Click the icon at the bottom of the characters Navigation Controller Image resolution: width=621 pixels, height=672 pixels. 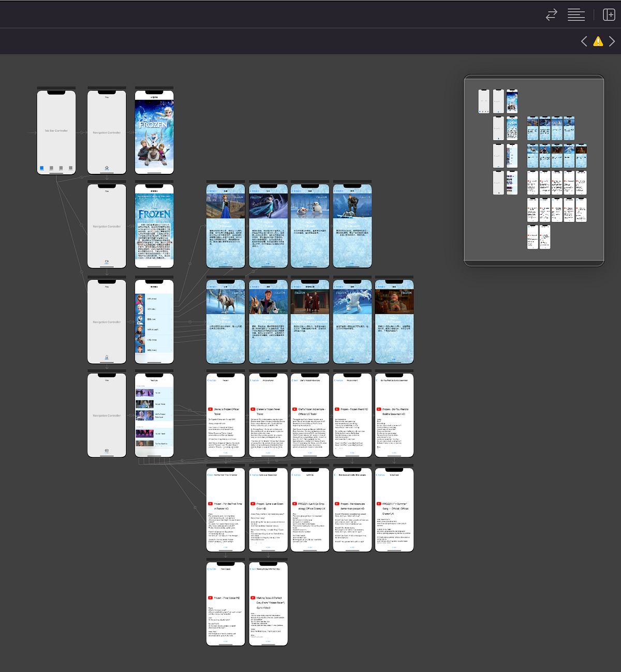click(x=107, y=357)
